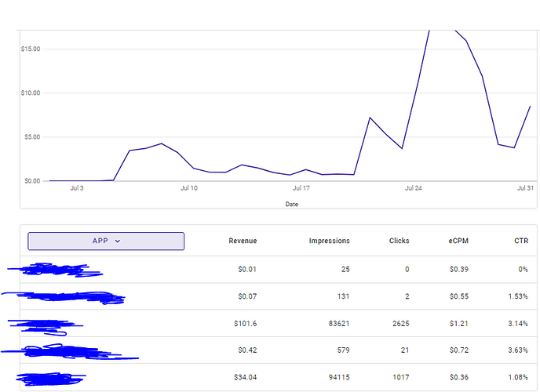The width and height of the screenshot is (540, 392).
Task: Sort table by CTR column header
Action: [521, 241]
